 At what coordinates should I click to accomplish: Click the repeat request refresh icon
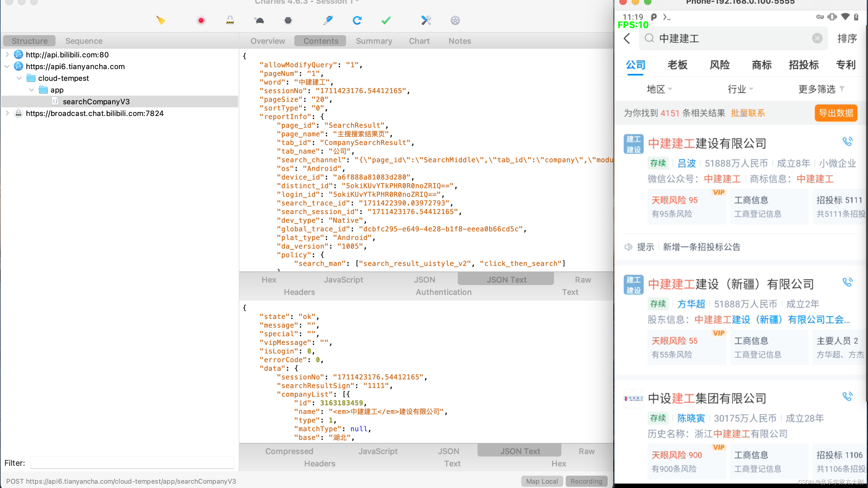(x=357, y=21)
